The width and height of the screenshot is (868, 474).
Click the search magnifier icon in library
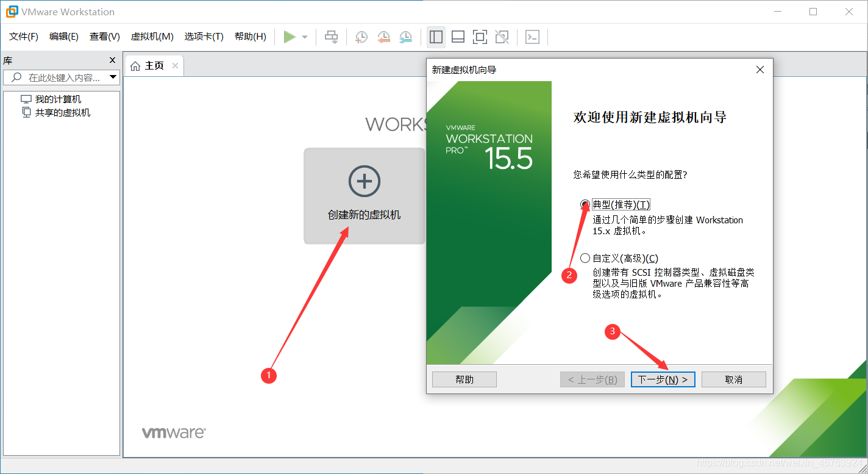tap(16, 77)
